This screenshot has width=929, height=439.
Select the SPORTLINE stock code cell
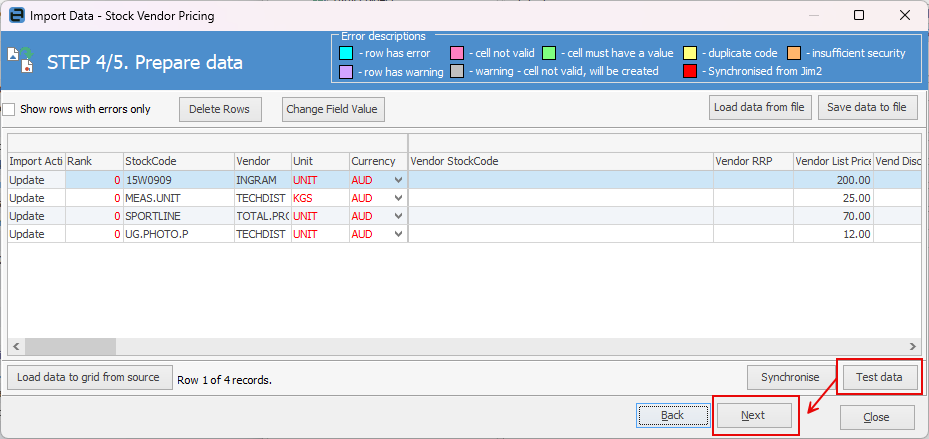point(178,216)
